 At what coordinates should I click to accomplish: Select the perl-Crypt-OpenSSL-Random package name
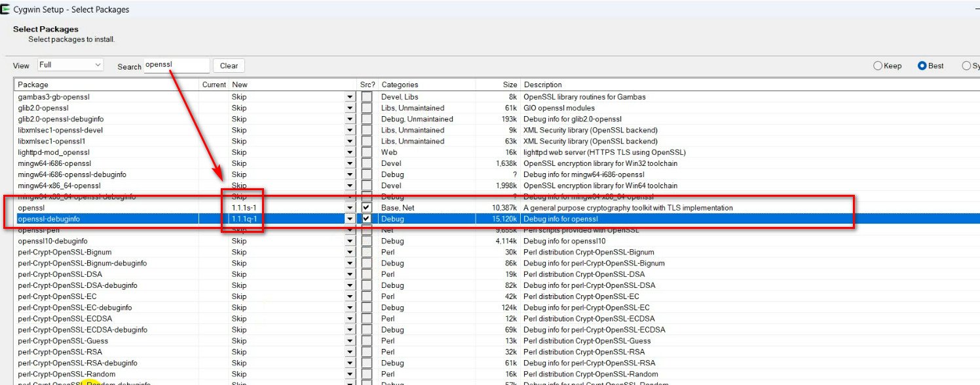tap(66, 374)
